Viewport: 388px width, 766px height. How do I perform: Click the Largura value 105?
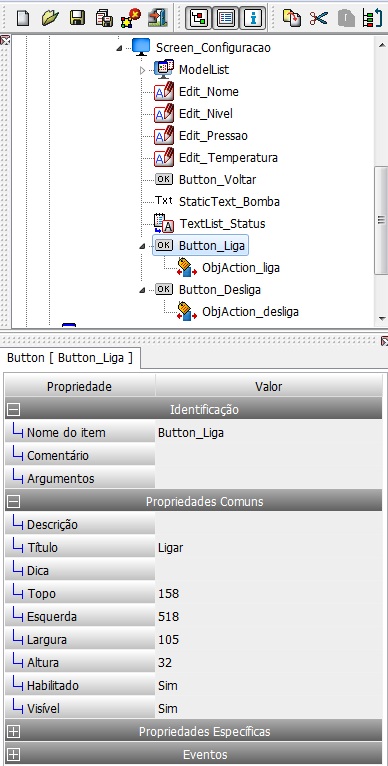(268, 639)
